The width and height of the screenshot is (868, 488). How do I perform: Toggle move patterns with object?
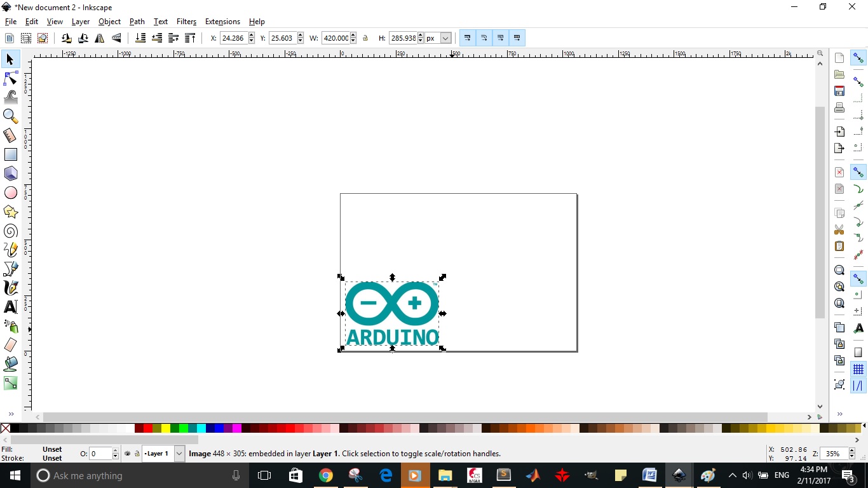click(x=517, y=38)
